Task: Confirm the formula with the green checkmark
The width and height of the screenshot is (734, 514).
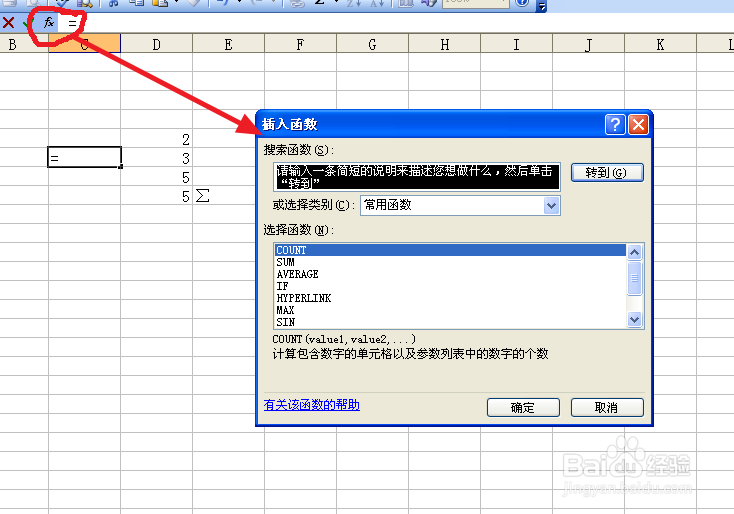Action: pos(26,22)
